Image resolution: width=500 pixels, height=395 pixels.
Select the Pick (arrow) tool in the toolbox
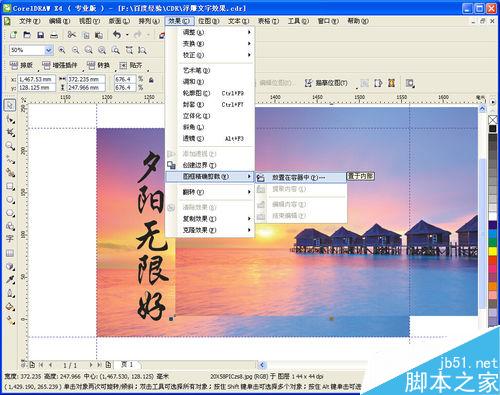tap(10, 105)
